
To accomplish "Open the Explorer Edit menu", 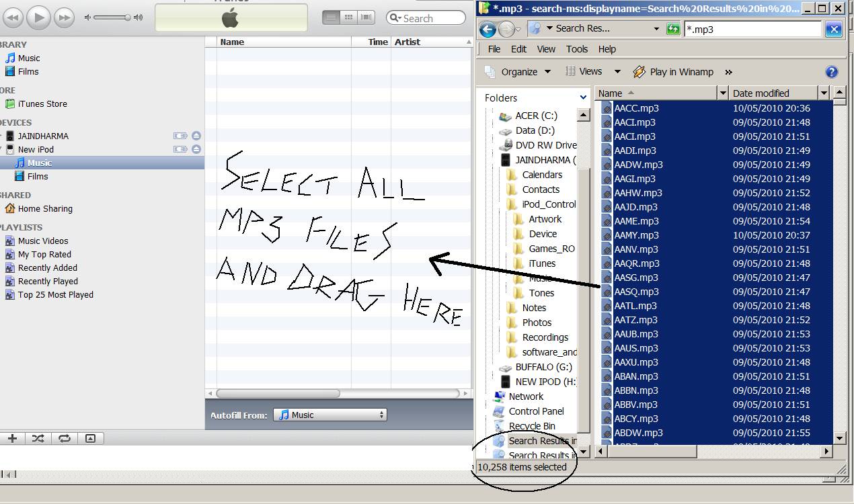I will click(x=518, y=49).
